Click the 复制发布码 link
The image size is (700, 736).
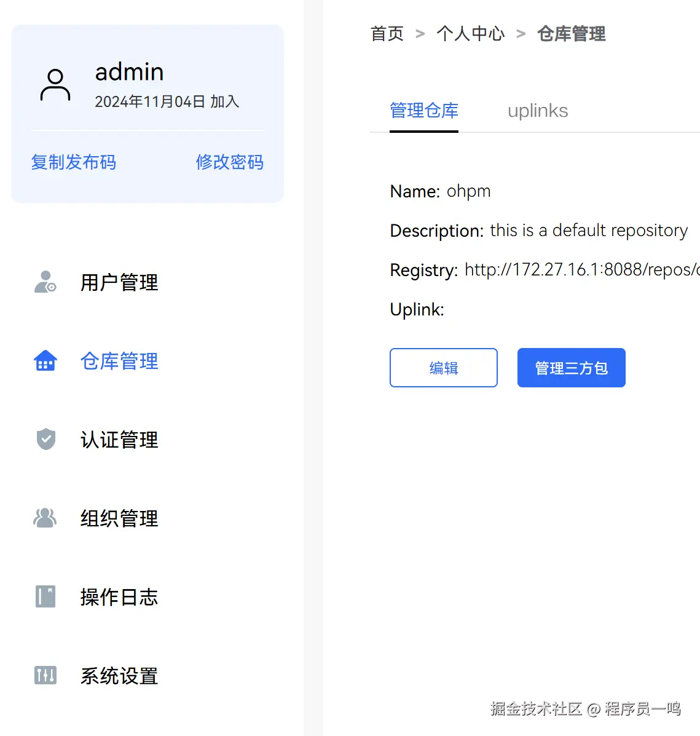pyautogui.click(x=73, y=162)
